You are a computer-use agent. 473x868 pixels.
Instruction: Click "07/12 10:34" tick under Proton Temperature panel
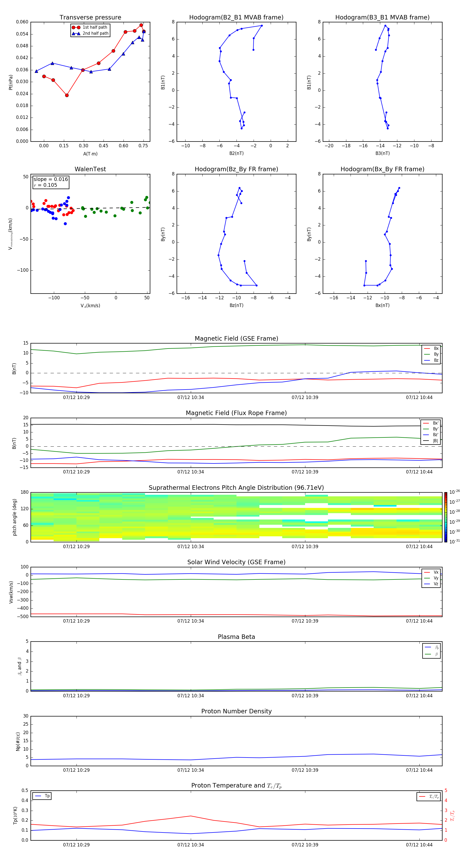coord(191,845)
